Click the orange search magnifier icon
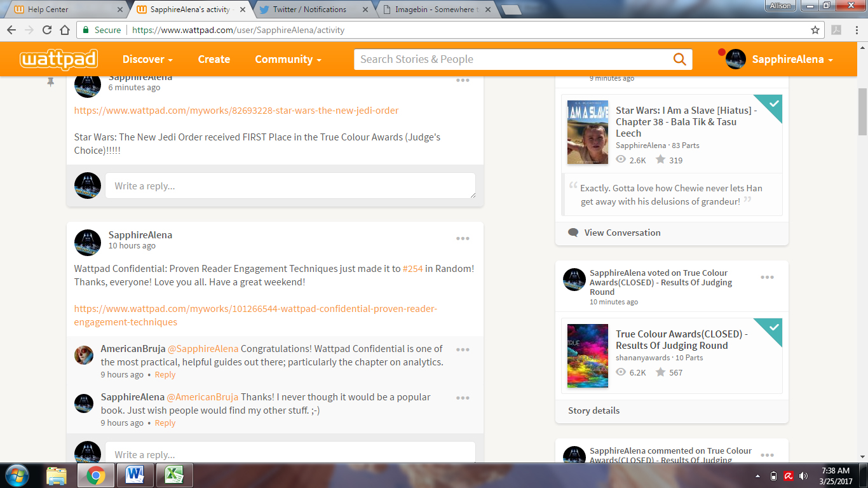This screenshot has height=488, width=868. click(x=679, y=59)
